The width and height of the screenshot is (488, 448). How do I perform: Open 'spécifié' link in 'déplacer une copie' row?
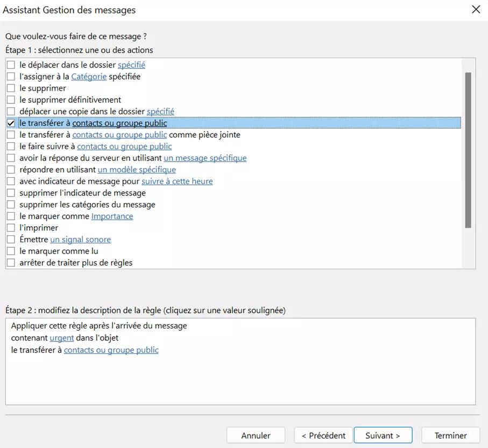[160, 111]
